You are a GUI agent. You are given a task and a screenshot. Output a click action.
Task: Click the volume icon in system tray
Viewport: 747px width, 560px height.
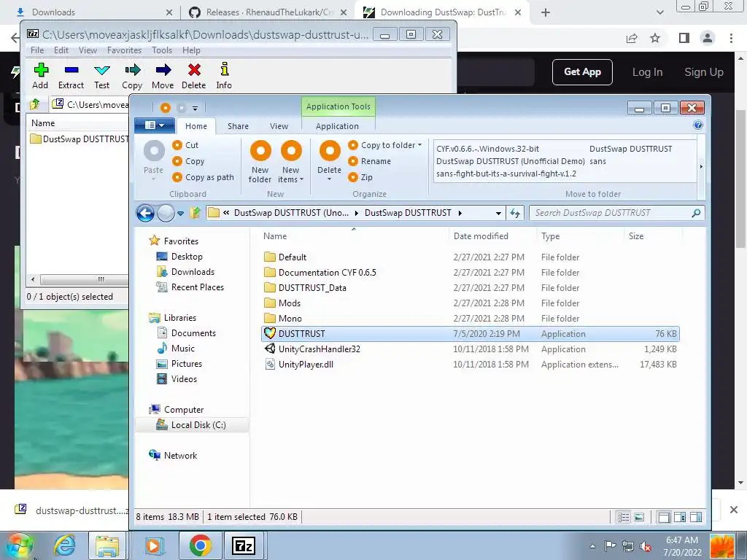pos(645,546)
